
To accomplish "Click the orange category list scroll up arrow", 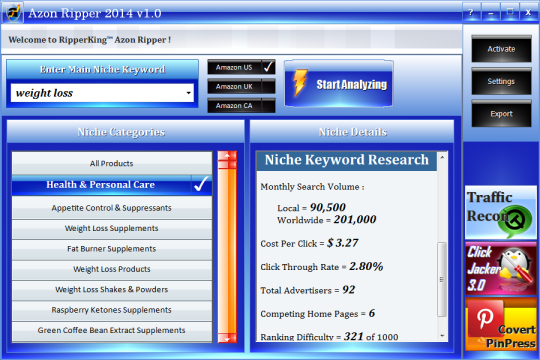I will click(x=227, y=155).
